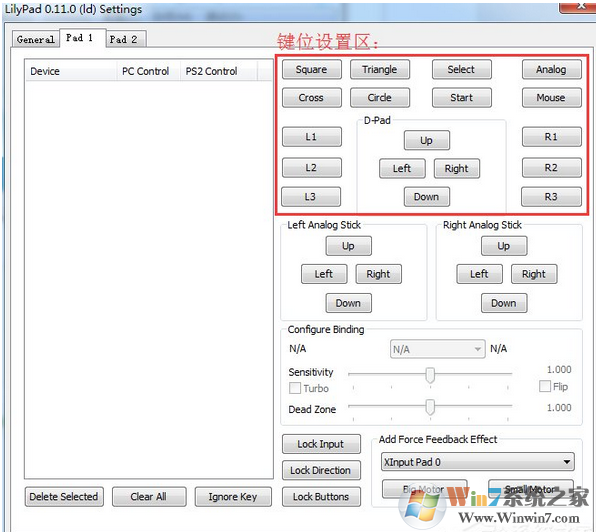Click the Lock Direction button

tap(321, 470)
